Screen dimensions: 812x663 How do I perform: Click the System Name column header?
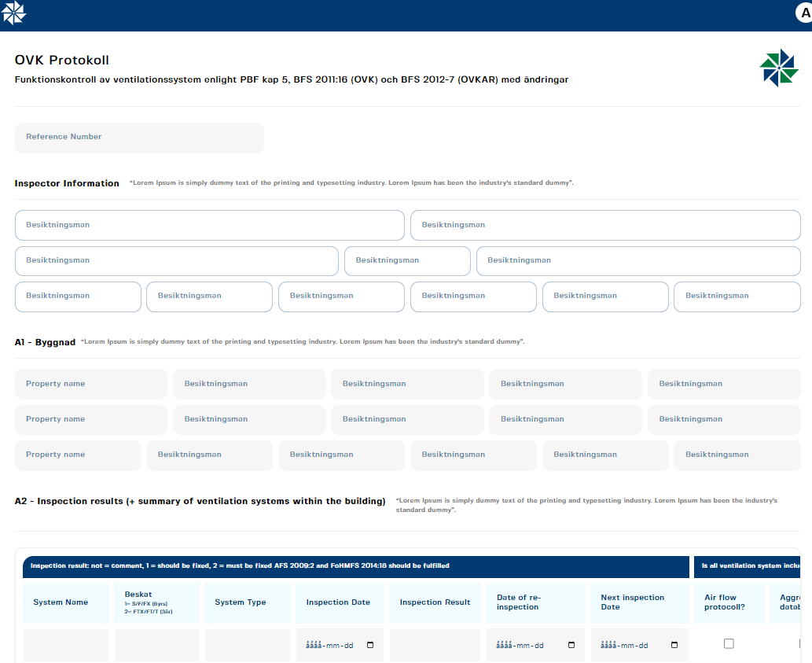point(61,602)
